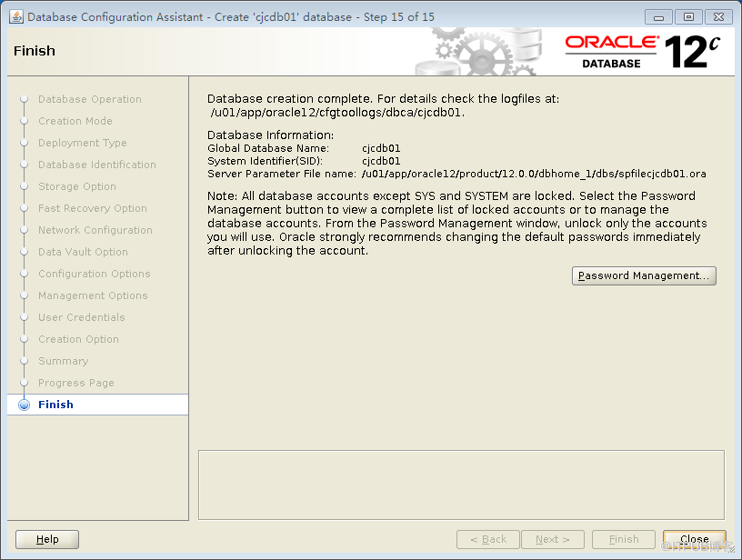Click the Help button
742x560 pixels.
coord(47,539)
